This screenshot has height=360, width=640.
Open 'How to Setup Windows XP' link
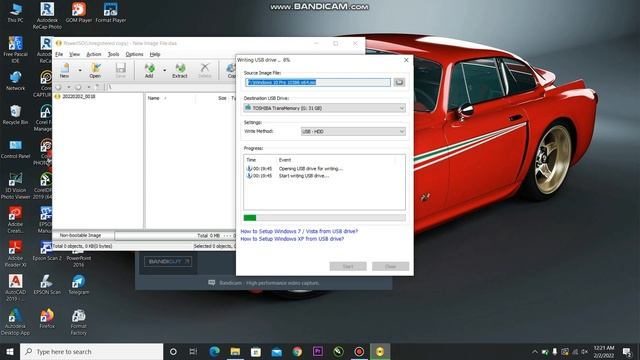292,239
